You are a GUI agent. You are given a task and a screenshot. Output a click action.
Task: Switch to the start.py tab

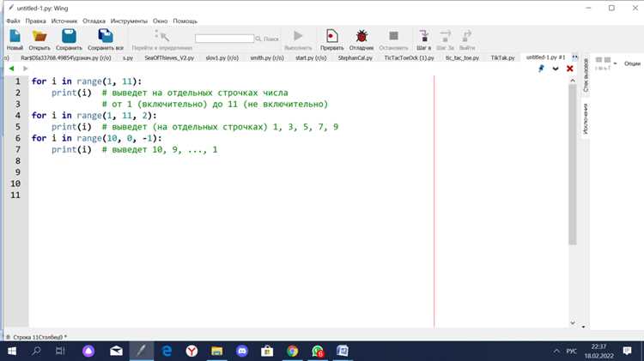click(x=311, y=57)
